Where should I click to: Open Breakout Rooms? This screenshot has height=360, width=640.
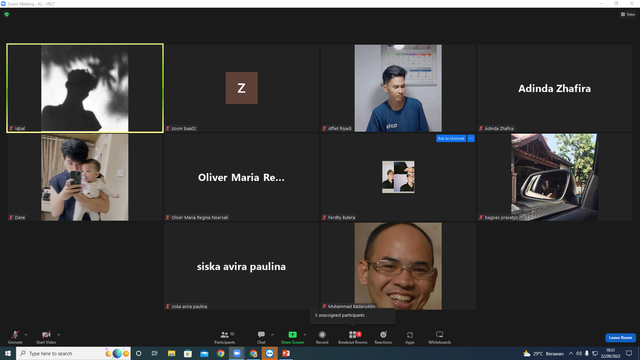(x=353, y=337)
